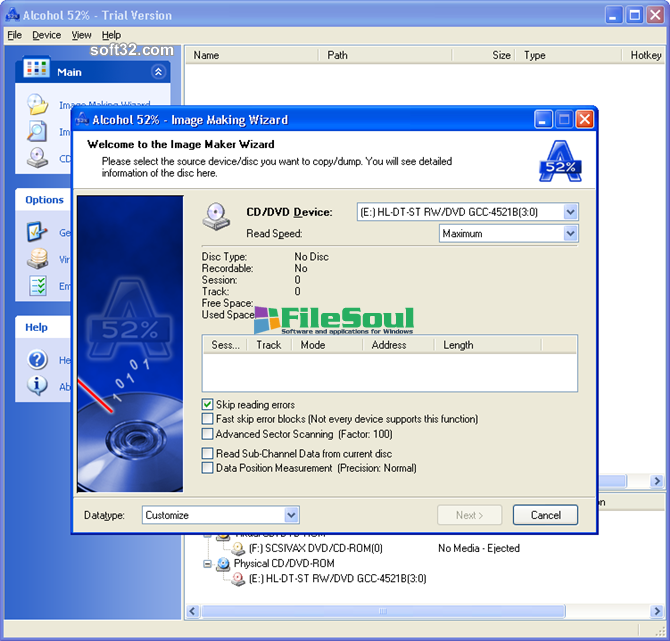Viewport: 670px width, 641px height.
Task: Click the image search magnifier icon in Main panel
Action: 37,132
